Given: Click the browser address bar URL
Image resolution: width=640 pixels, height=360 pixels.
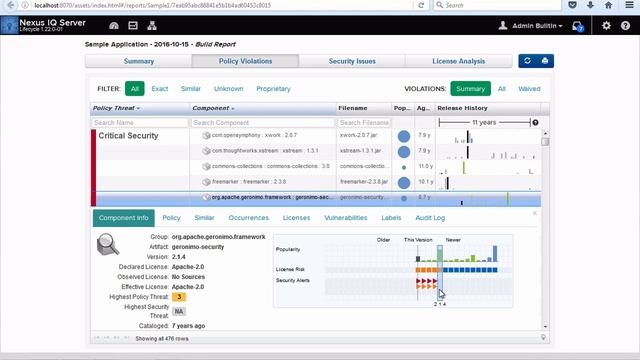Looking at the screenshot, I should pyautogui.click(x=152, y=5).
